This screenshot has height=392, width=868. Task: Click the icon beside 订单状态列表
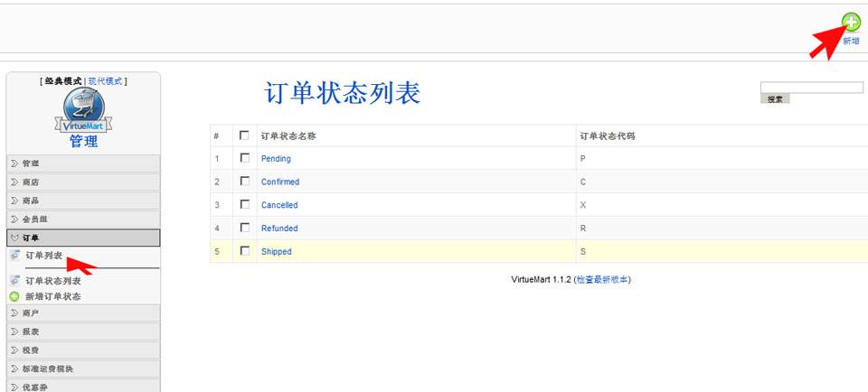[x=15, y=280]
